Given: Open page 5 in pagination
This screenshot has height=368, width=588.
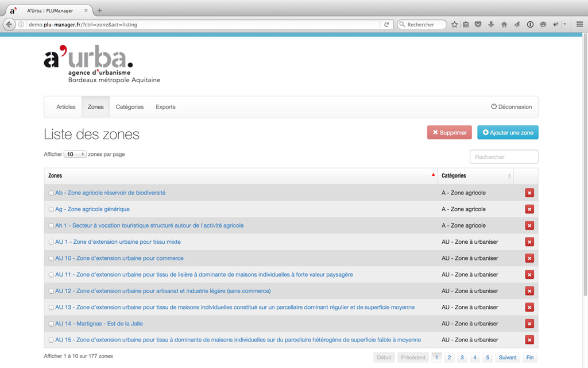Looking at the screenshot, I should coord(488,358).
